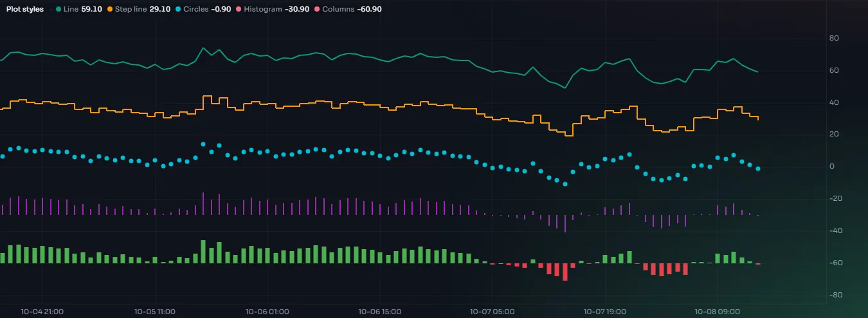868x318 pixels.
Task: Click the end of the orange step line
Action: click(x=758, y=120)
